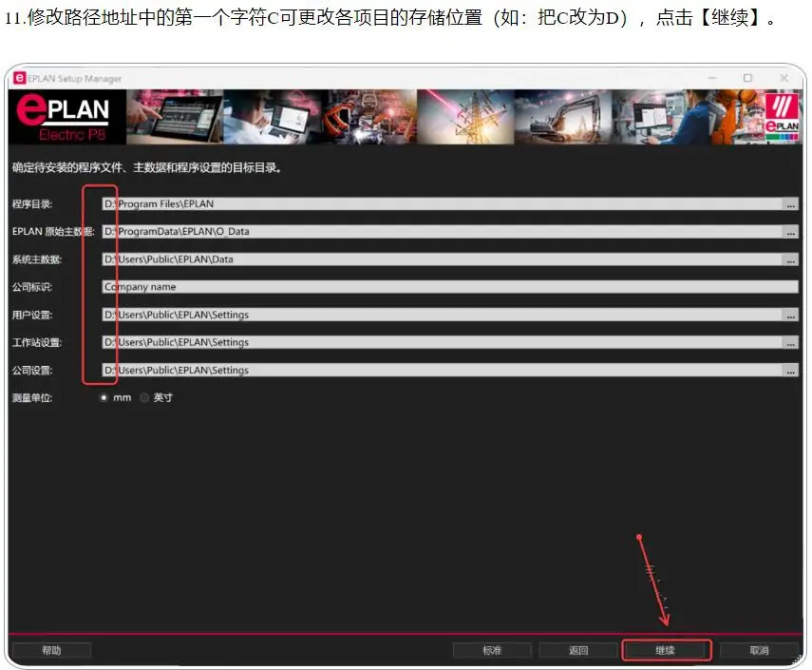
Task: Click the 公司标识: label
Action: (32, 287)
